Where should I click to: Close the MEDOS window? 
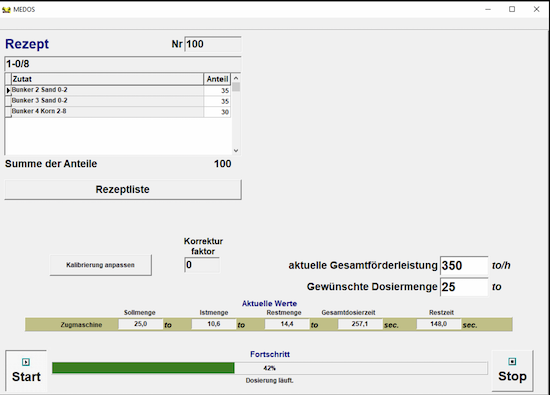tap(536, 9)
